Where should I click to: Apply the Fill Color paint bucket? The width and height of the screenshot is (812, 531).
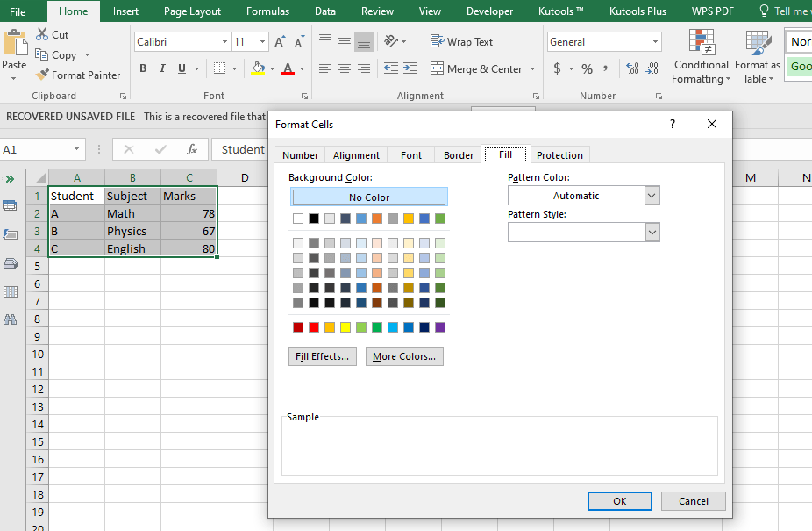(x=258, y=68)
